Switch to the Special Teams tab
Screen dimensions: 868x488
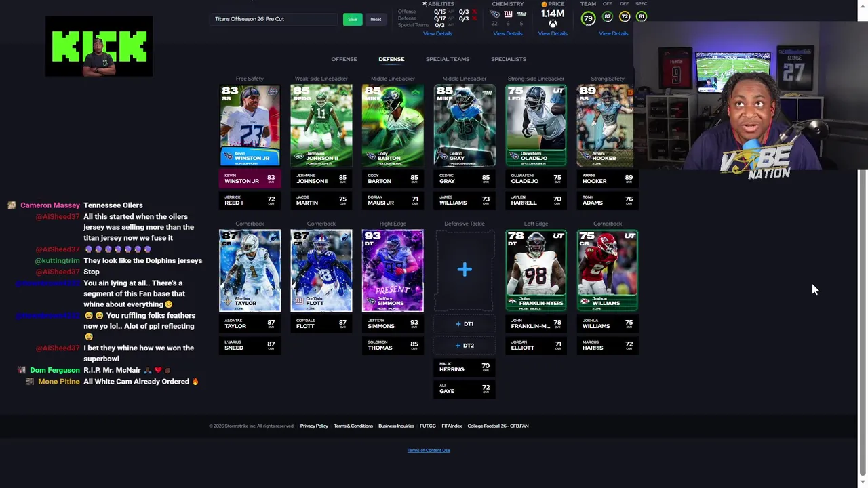pos(448,59)
